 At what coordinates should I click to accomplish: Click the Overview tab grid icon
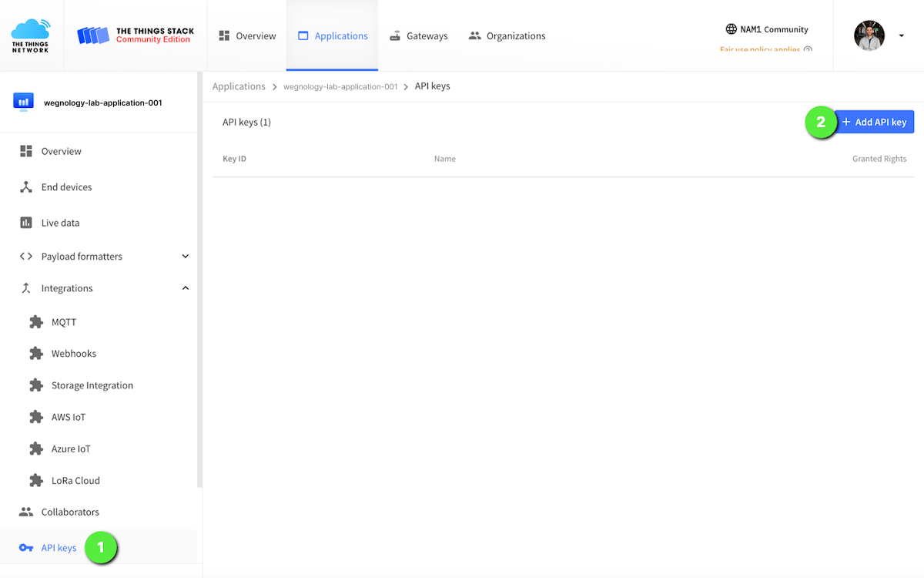[224, 35]
